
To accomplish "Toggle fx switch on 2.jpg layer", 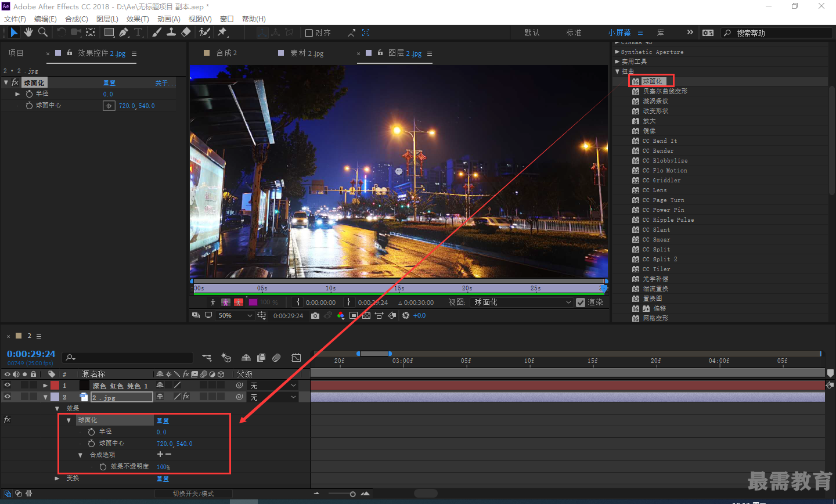I will (x=186, y=397).
